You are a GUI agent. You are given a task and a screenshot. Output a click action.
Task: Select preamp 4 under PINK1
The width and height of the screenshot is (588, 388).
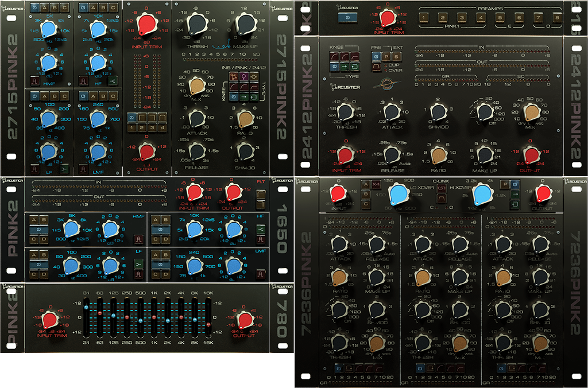click(x=481, y=17)
